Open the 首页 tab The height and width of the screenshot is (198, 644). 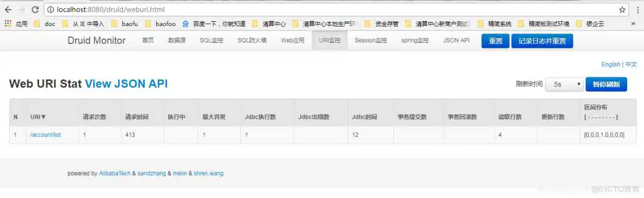148,41
